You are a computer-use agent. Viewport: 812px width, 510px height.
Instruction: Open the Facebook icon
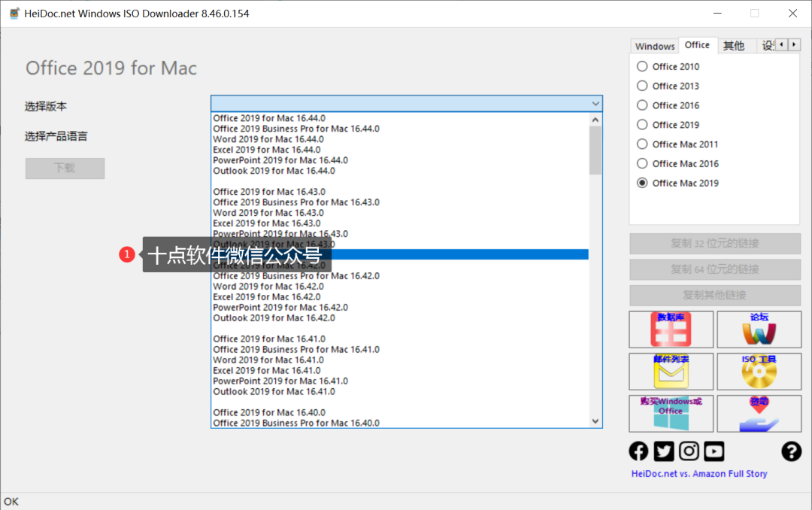(x=638, y=451)
